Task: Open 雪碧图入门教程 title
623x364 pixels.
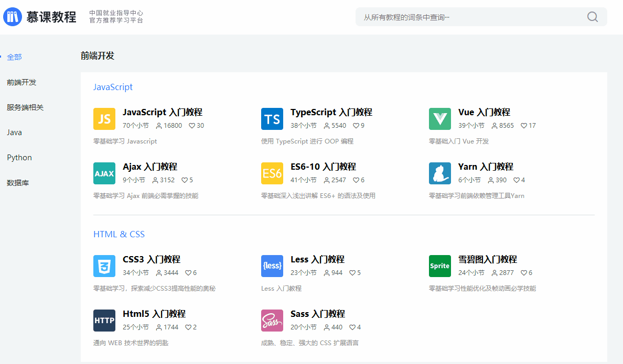Action: [x=488, y=260]
